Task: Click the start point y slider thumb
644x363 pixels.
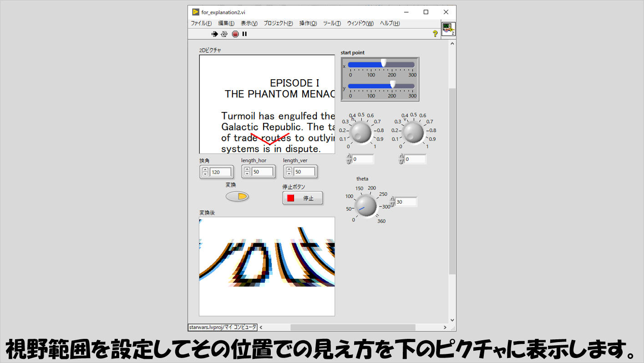Action: (x=393, y=84)
